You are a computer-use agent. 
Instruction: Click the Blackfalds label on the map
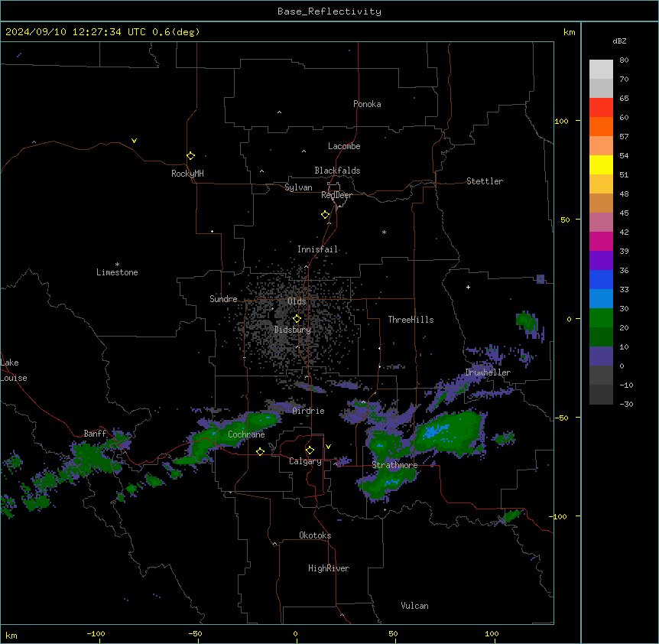tap(337, 171)
